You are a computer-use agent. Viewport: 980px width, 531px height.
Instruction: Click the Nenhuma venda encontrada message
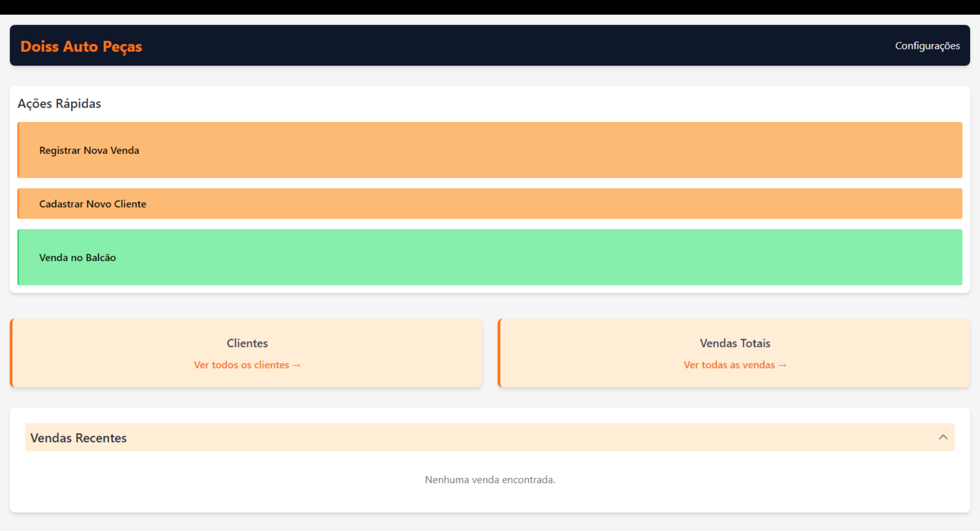coord(489,480)
